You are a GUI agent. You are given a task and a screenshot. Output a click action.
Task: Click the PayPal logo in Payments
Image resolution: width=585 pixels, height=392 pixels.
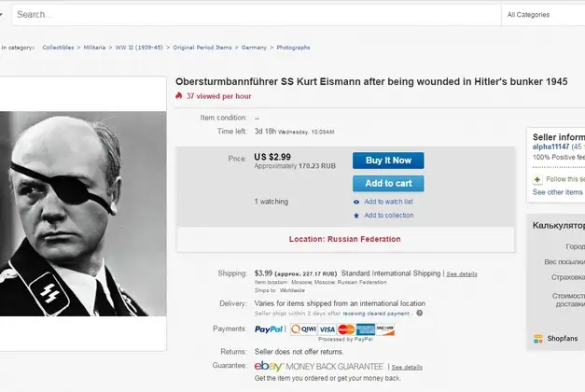click(270, 329)
